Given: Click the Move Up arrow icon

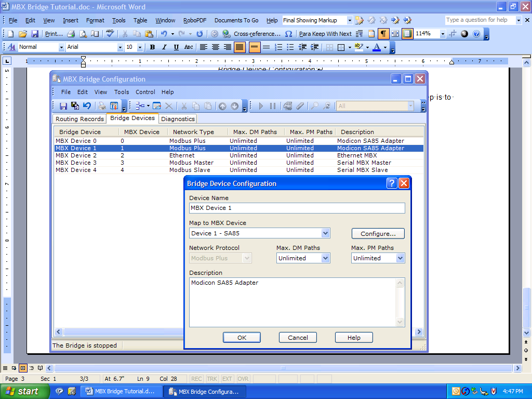Looking at the screenshot, I should point(222,106).
